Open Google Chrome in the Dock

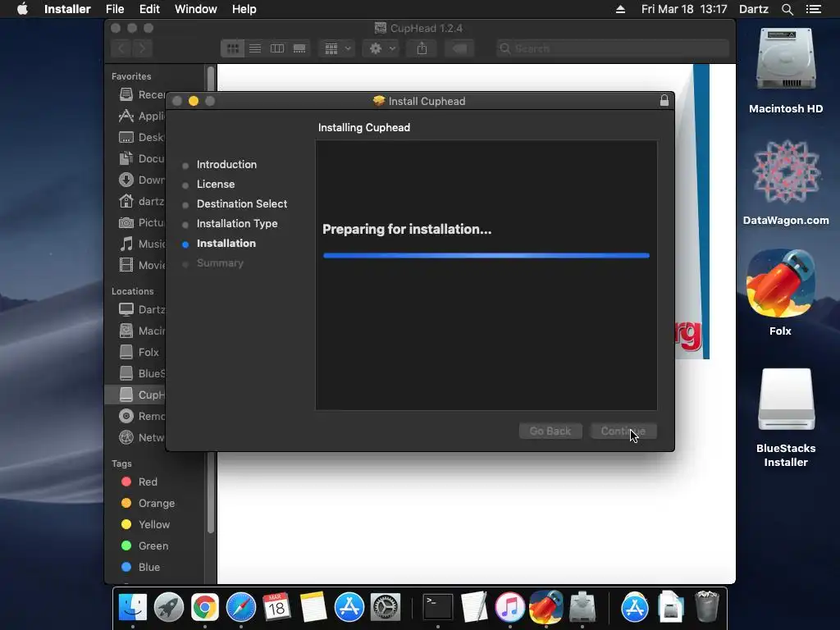tap(204, 608)
